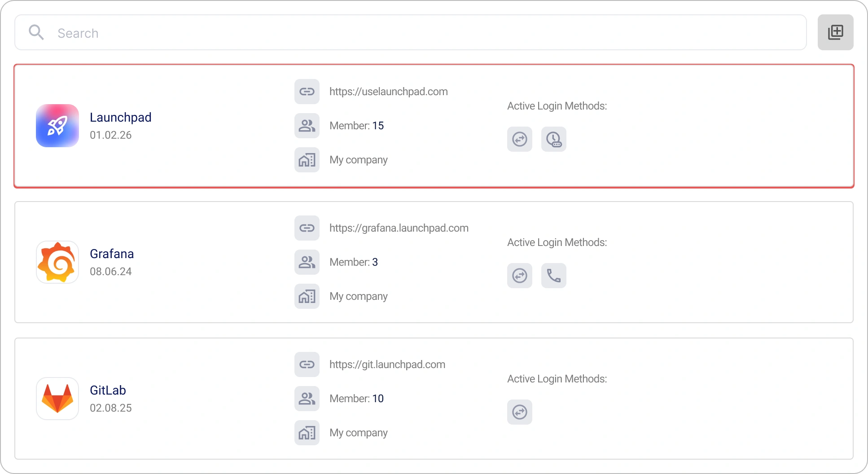The height and width of the screenshot is (474, 868).
Task: Click the transfer login method icon for Launchpad
Action: 519,139
